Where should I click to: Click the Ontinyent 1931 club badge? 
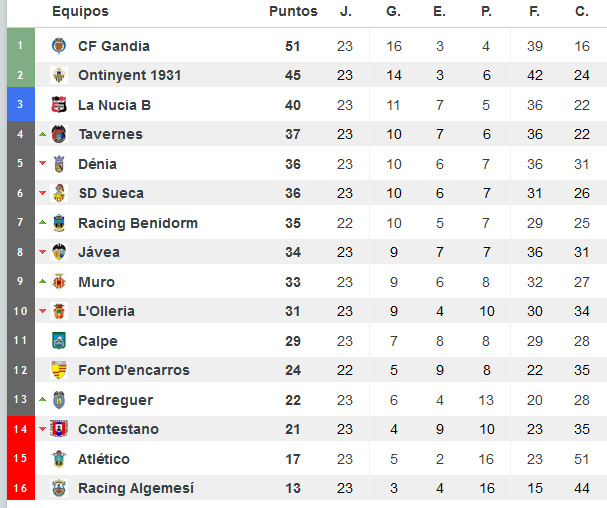coord(58,75)
